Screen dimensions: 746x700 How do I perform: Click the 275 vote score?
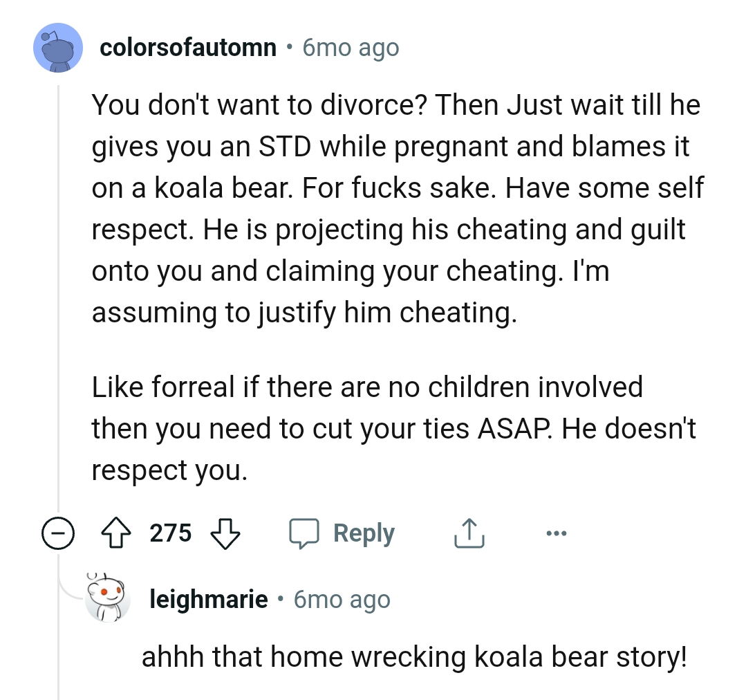[x=171, y=533]
